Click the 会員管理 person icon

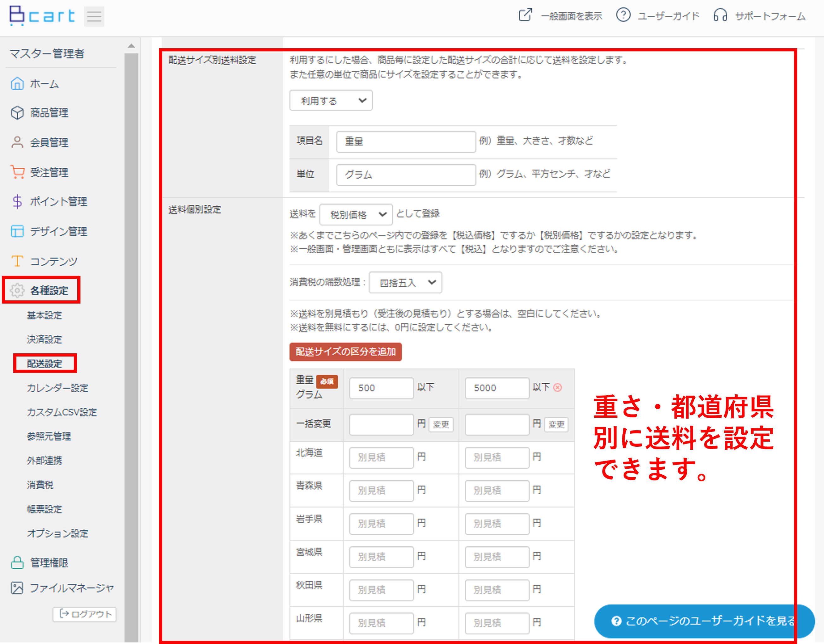17,142
